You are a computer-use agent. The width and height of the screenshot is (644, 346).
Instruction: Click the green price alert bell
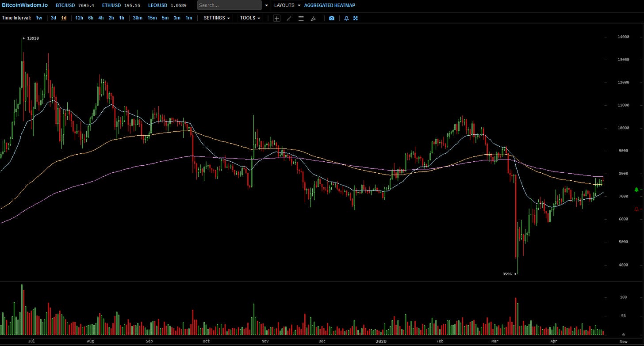pos(636,190)
